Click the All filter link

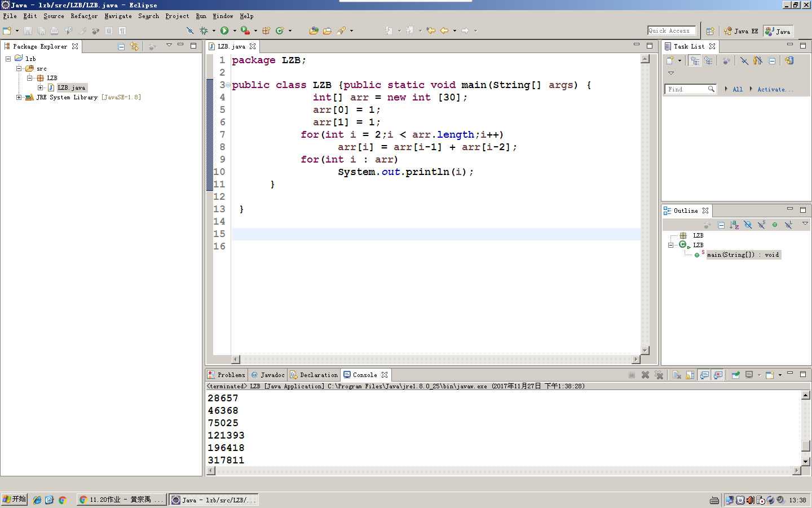coord(738,89)
